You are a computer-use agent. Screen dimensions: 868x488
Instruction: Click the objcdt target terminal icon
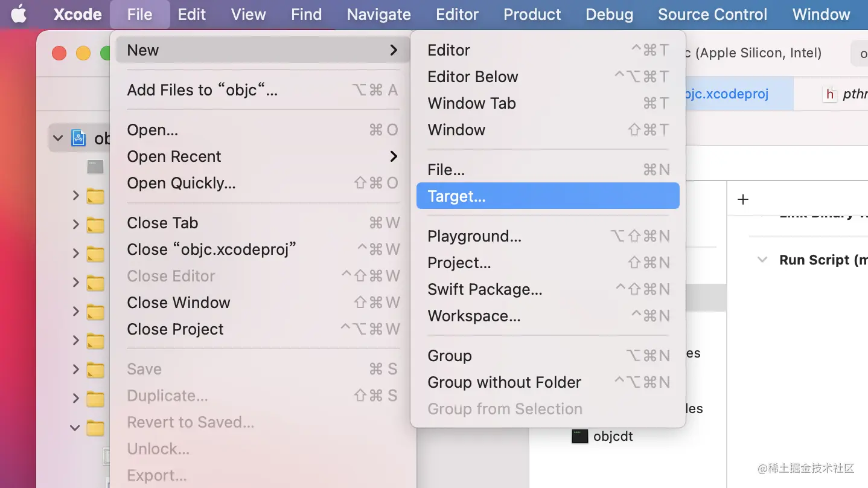pos(580,436)
